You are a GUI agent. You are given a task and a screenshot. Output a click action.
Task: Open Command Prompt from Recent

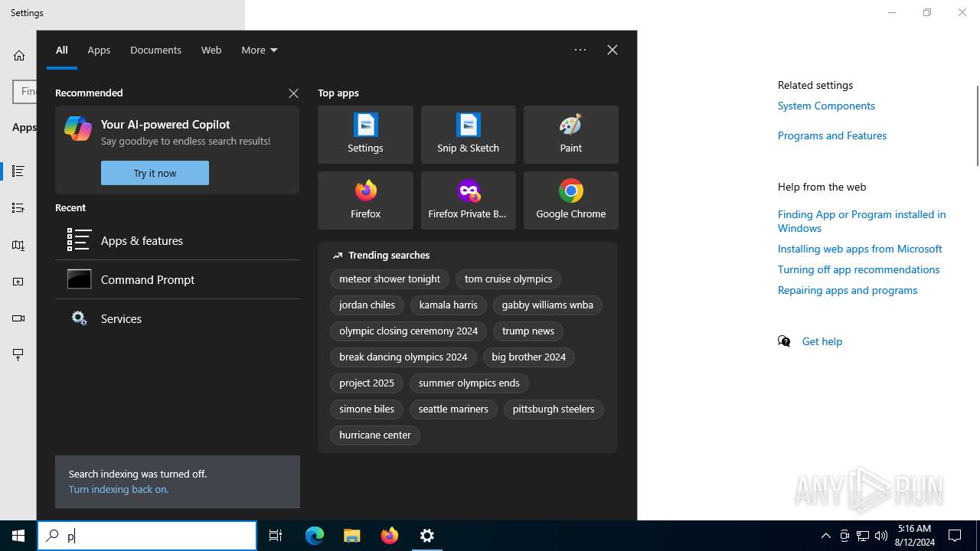tap(177, 279)
